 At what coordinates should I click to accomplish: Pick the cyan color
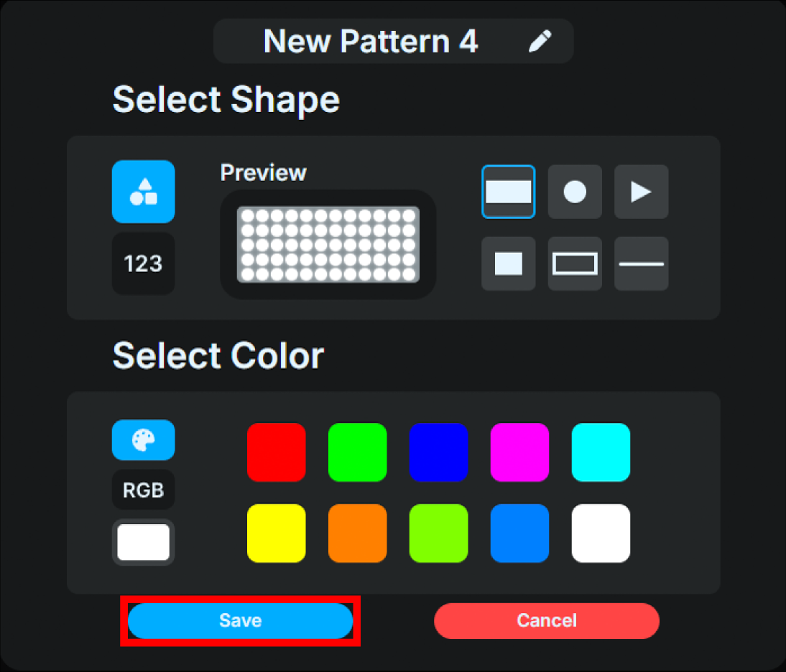point(601,452)
